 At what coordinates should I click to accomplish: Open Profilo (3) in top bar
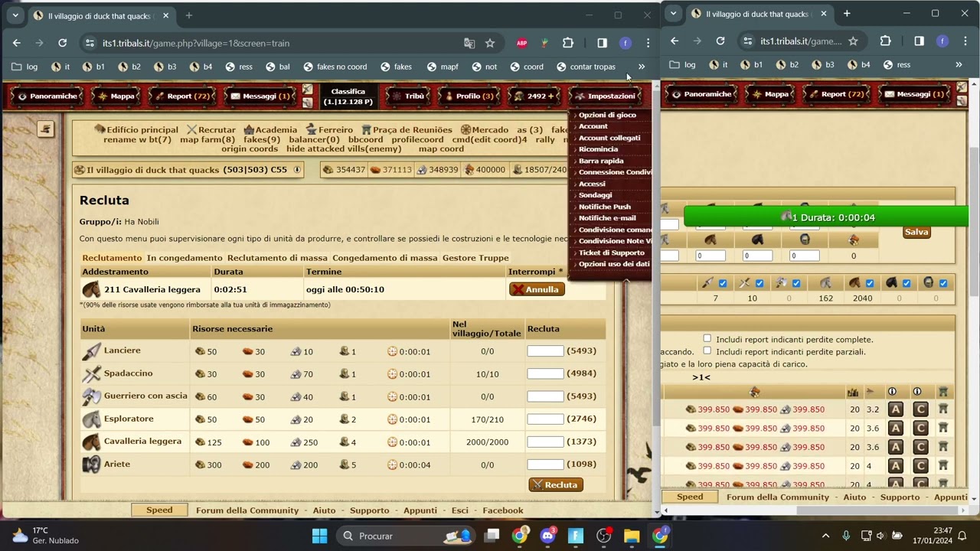(x=469, y=96)
